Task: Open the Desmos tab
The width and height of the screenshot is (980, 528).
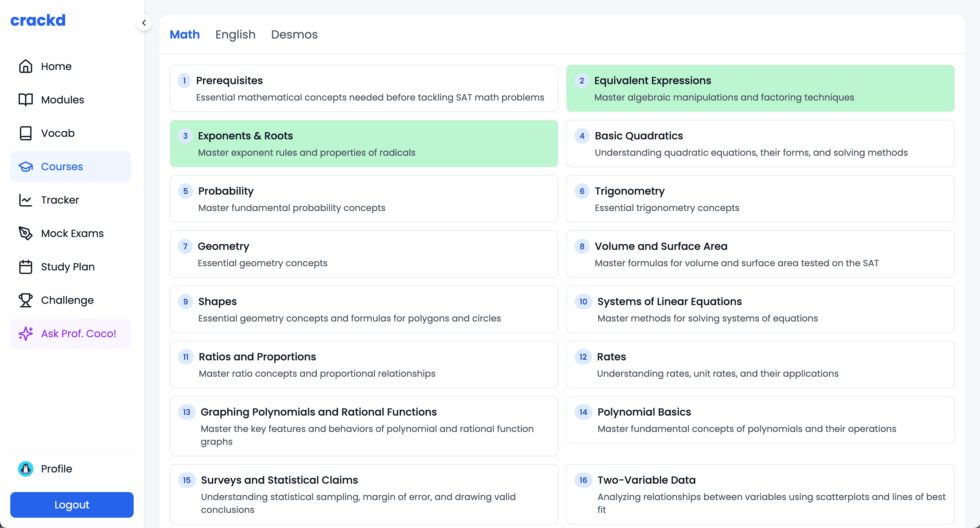Action: [x=294, y=35]
